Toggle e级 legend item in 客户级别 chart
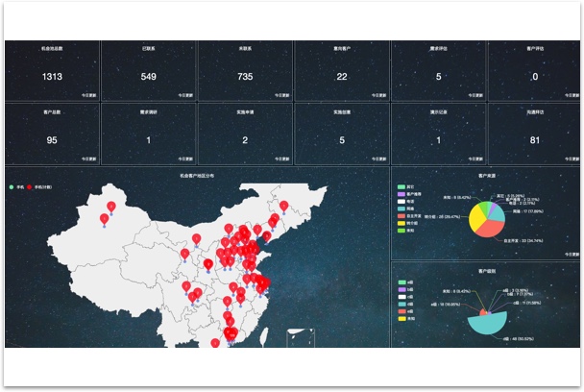 pos(405,311)
